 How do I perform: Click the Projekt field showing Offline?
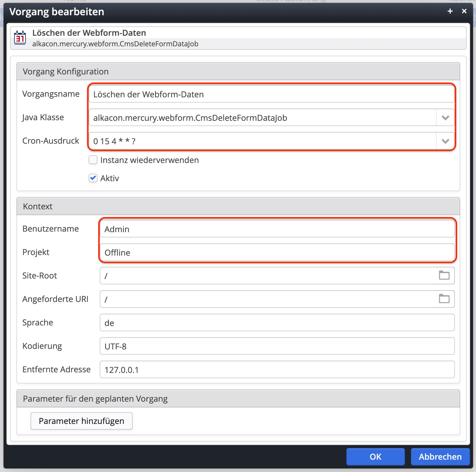(x=277, y=253)
